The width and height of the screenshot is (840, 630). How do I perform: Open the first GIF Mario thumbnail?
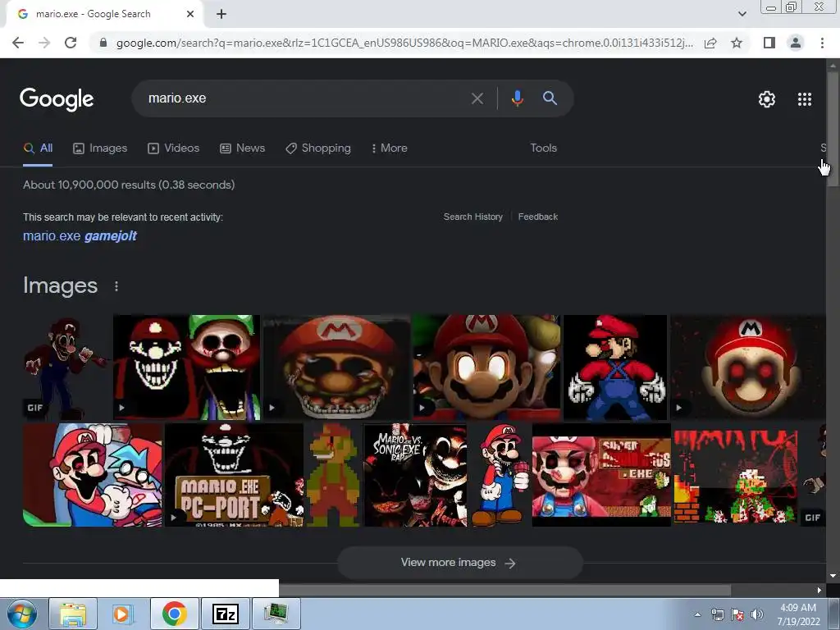67,367
